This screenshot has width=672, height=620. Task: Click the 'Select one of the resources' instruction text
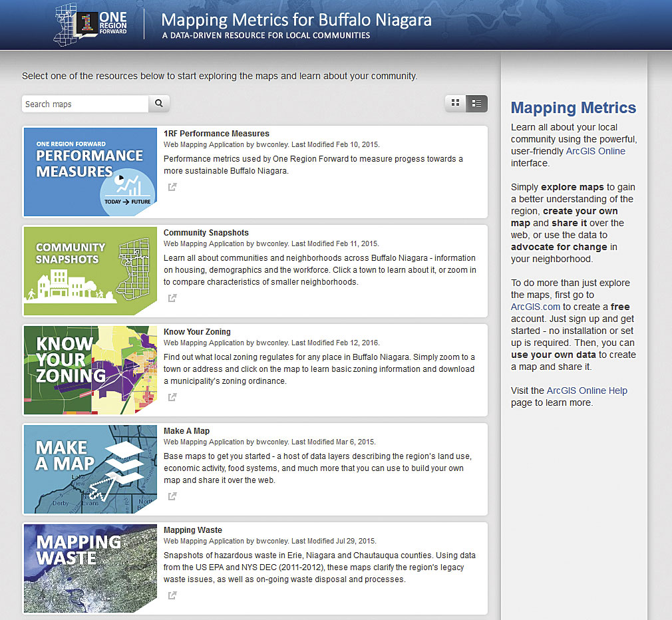(220, 77)
